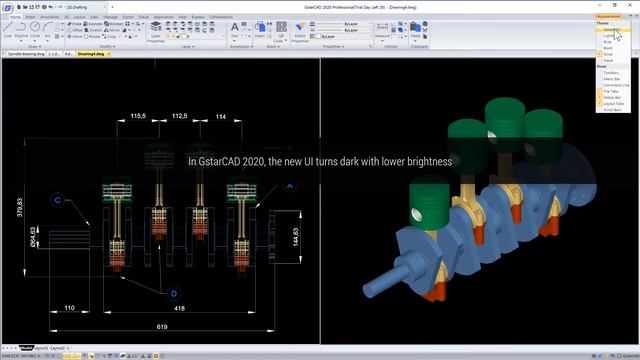
Task: Open Layer Properties manager
Action: point(156,32)
